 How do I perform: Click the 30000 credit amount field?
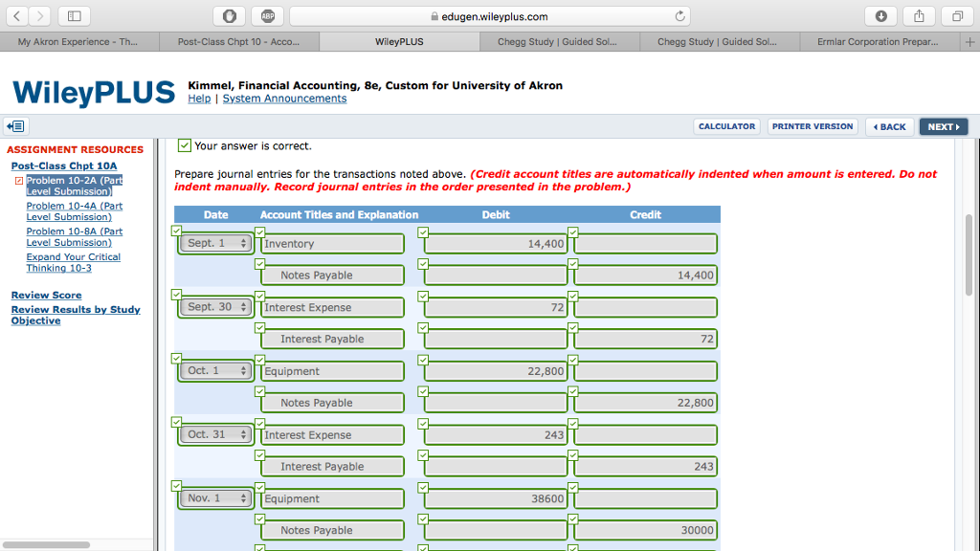(645, 530)
